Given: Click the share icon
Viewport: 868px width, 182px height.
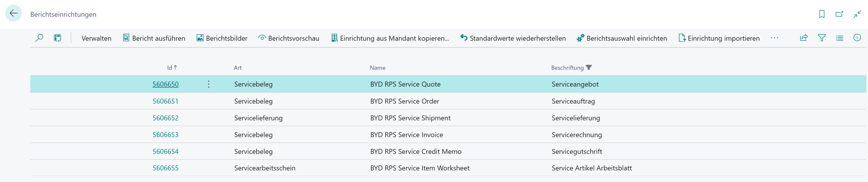Looking at the screenshot, I should (x=804, y=38).
